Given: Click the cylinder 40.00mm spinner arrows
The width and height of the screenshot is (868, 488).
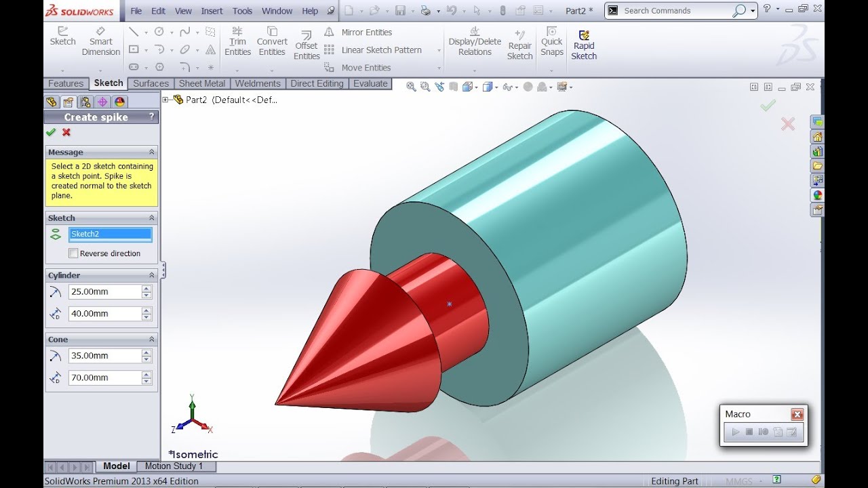Looking at the screenshot, I should click(x=146, y=314).
